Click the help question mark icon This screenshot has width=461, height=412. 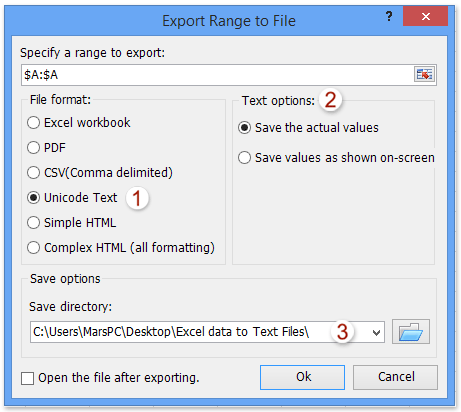(389, 16)
